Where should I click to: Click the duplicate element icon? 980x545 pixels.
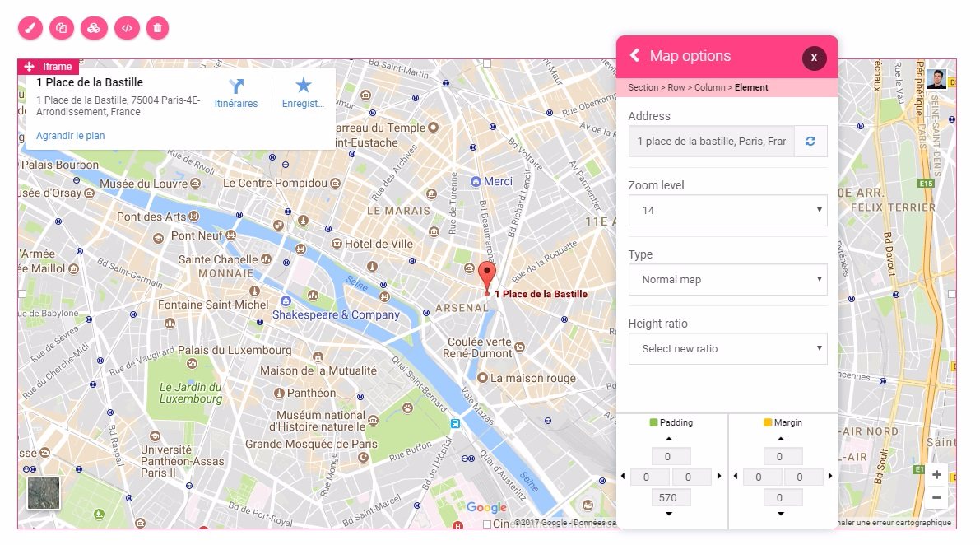(x=62, y=28)
